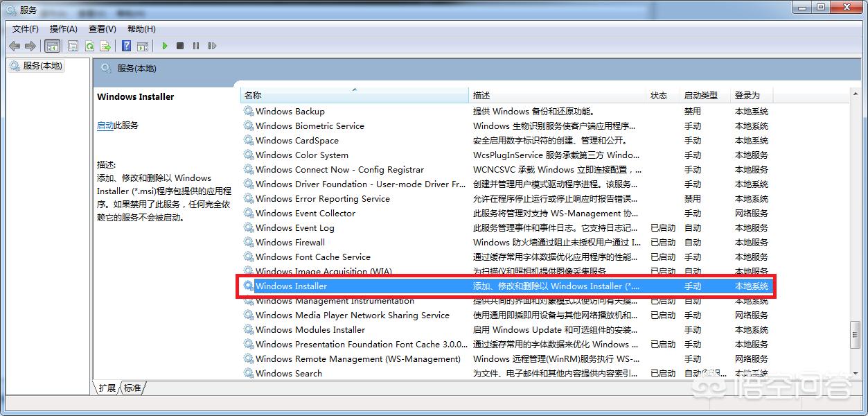
Task: Click gear icon beside Windows Color System
Action: 248,155
